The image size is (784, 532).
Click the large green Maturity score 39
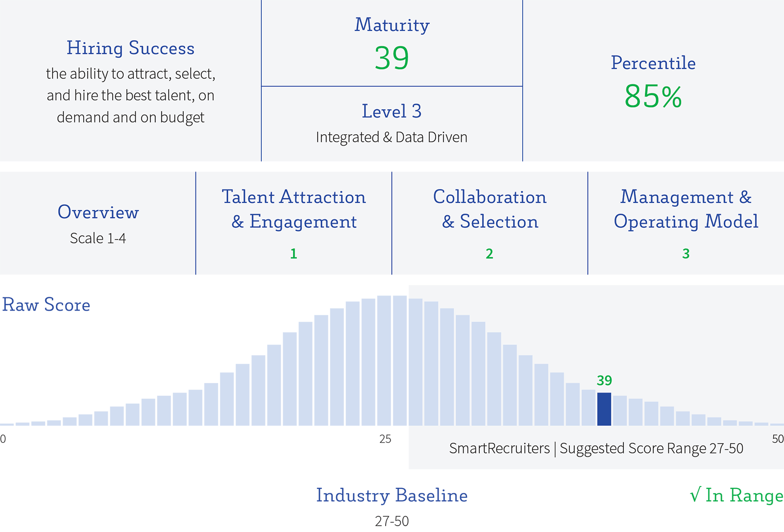[392, 58]
